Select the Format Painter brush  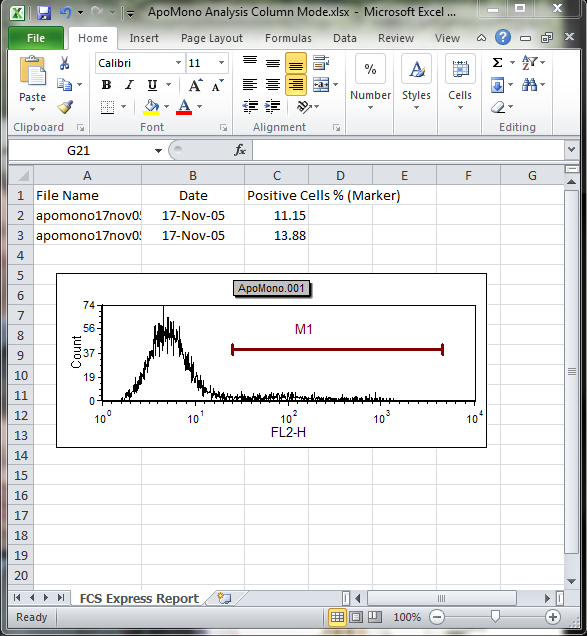coord(65,107)
